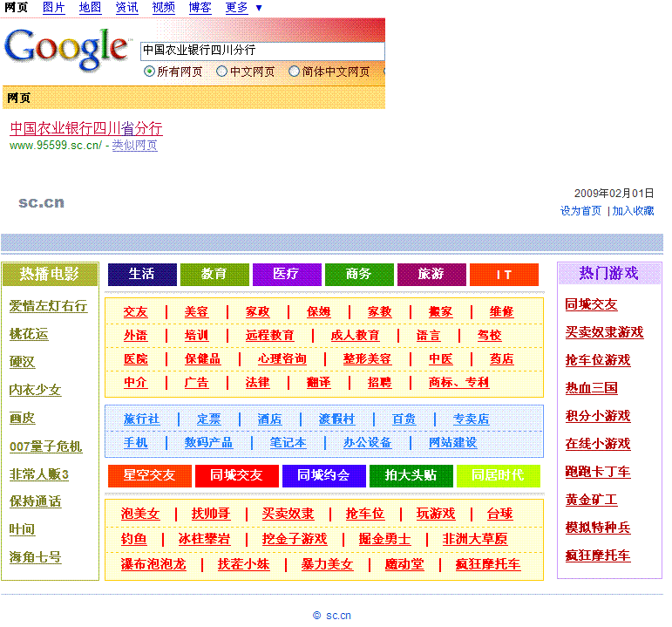Screen dimensions: 672x627
Task: Click the 心理咨询 link
Action: click(282, 359)
